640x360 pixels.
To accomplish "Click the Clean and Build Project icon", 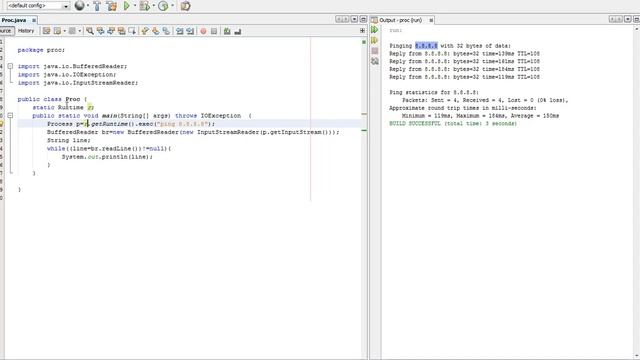I will pyautogui.click(x=111, y=6).
